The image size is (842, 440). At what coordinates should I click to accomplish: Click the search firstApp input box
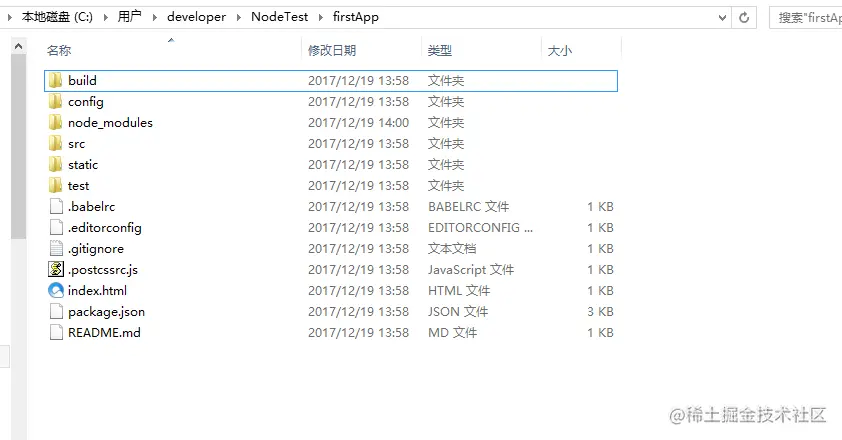805,18
